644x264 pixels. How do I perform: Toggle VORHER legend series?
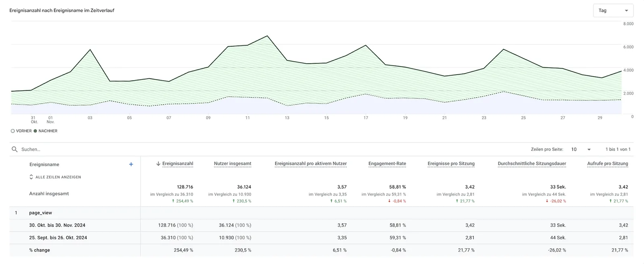point(21,131)
